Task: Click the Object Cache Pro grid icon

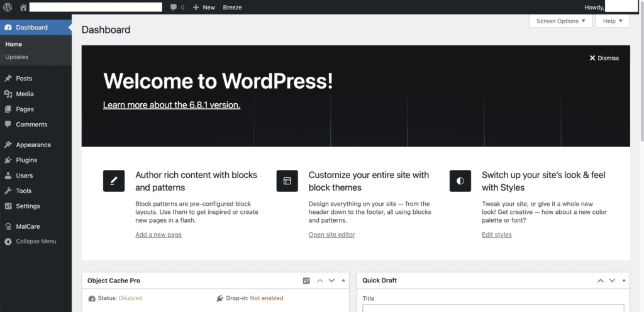Action: (x=306, y=281)
